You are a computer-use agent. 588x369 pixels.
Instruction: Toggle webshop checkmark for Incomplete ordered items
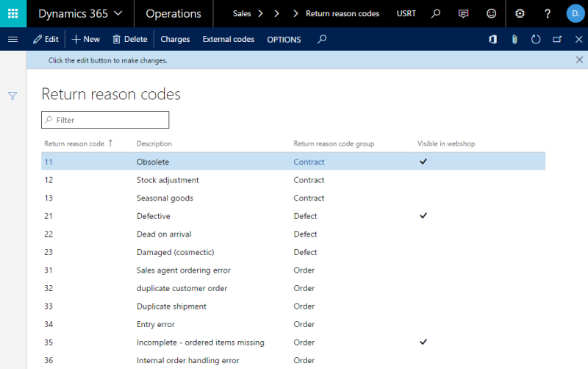coord(423,342)
